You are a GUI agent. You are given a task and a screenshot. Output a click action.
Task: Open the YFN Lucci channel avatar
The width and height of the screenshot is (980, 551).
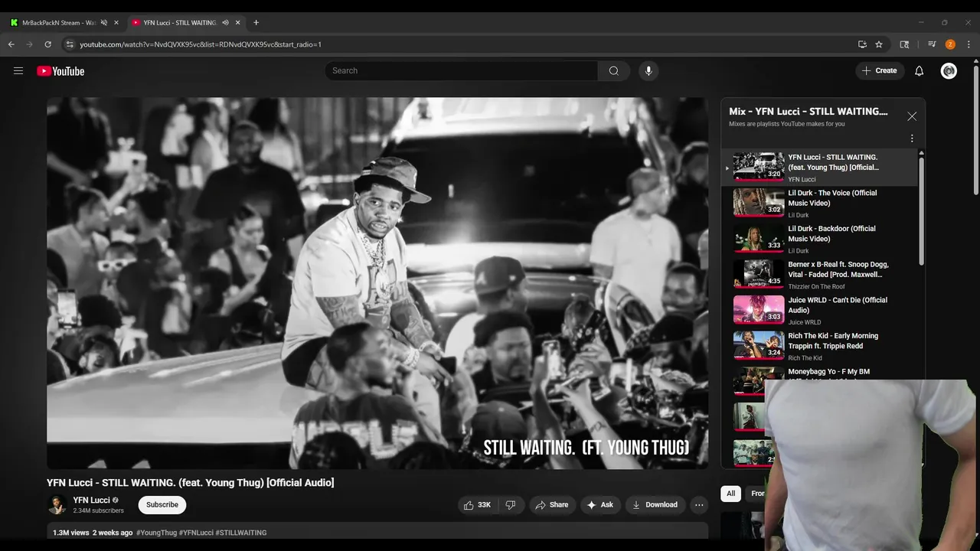point(57,504)
